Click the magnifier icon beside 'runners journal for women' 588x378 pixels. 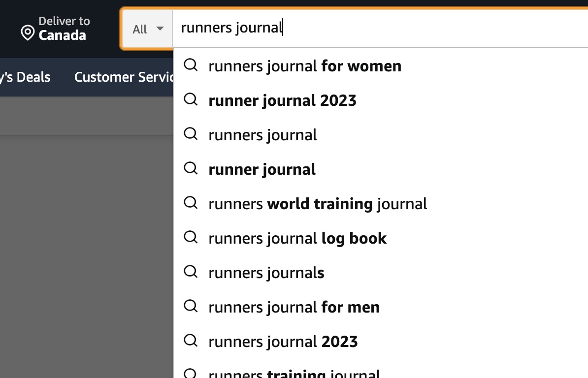(191, 65)
